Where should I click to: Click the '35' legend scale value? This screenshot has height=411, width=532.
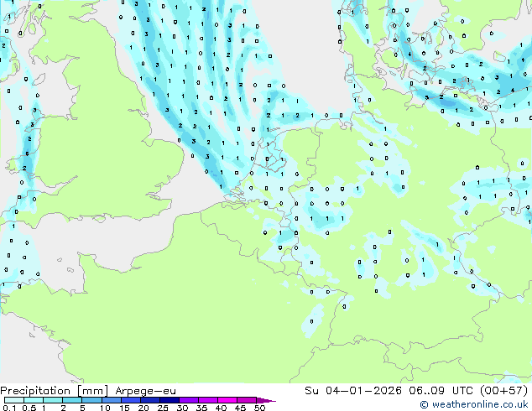tap(201, 408)
